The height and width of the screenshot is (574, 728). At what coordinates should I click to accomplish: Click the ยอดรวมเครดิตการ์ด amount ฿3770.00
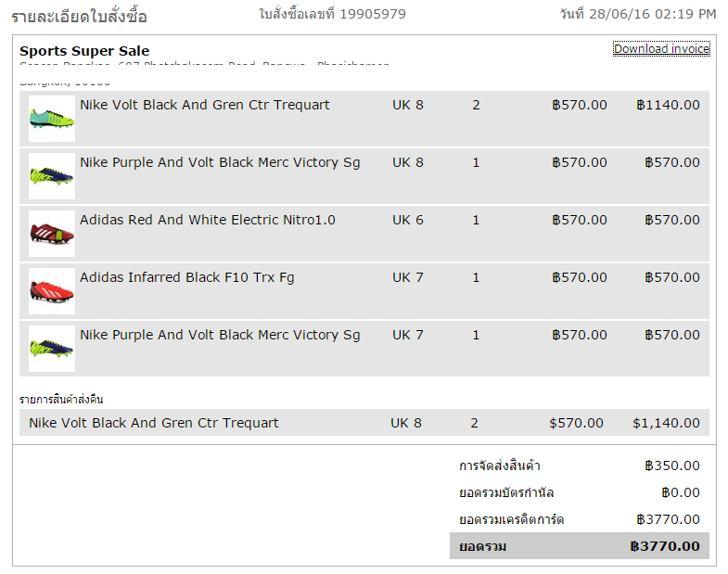(x=668, y=519)
